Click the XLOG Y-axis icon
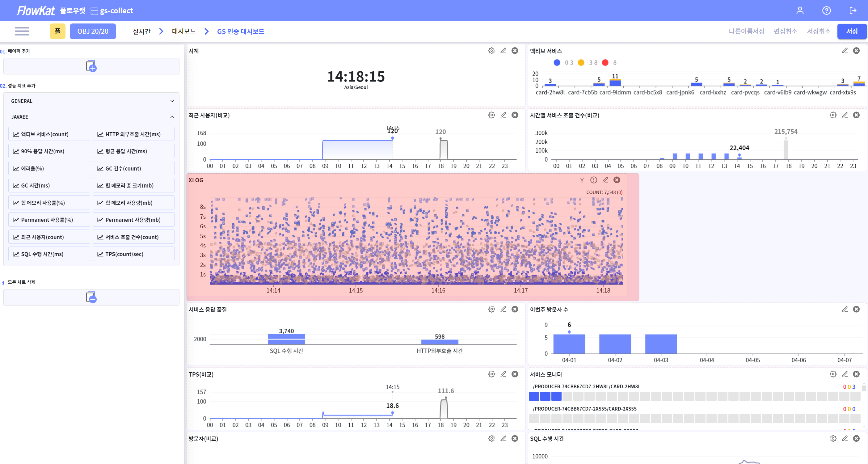The height and width of the screenshot is (464, 868). (x=582, y=180)
